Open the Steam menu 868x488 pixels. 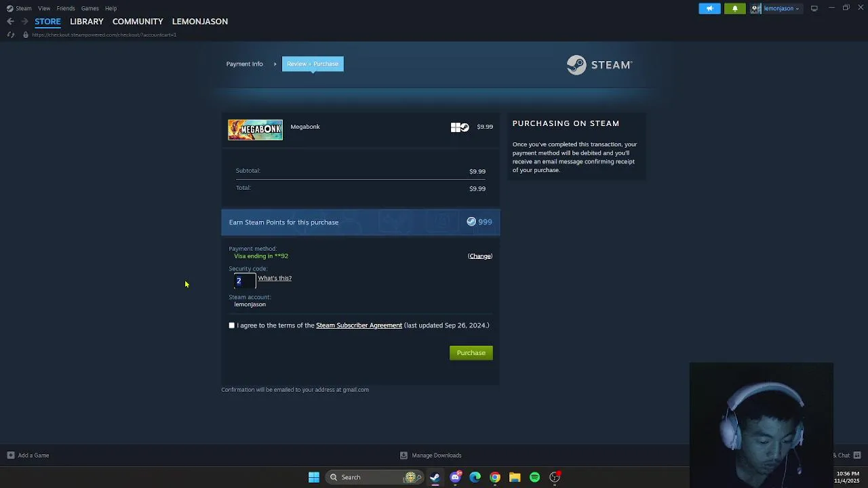[24, 8]
